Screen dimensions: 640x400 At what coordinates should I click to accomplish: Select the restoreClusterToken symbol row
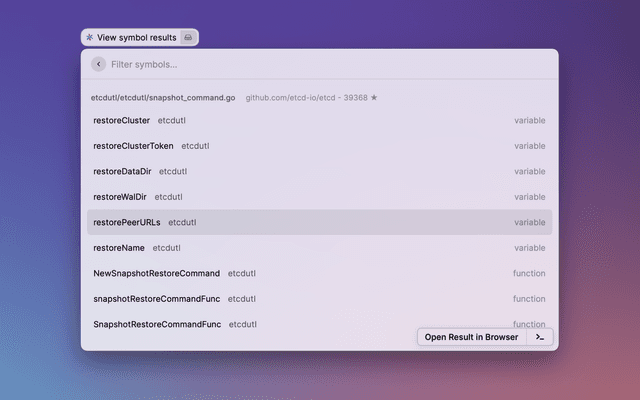133,146
